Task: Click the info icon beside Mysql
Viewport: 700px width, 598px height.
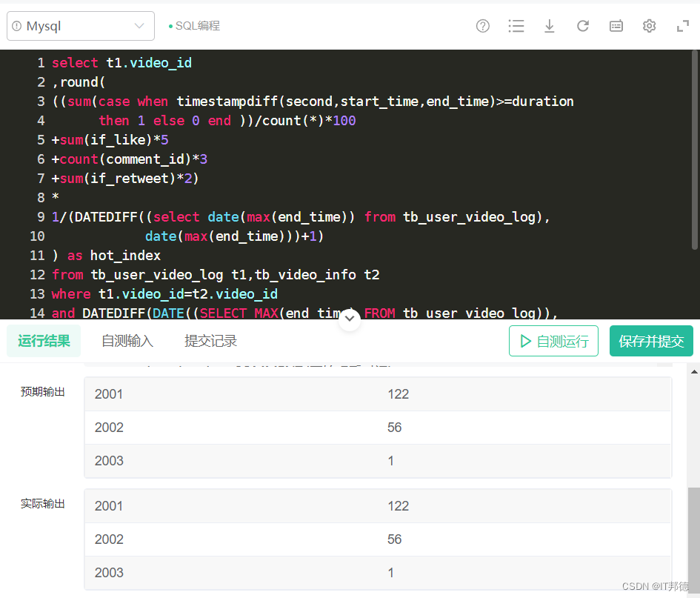Action: pyautogui.click(x=17, y=26)
